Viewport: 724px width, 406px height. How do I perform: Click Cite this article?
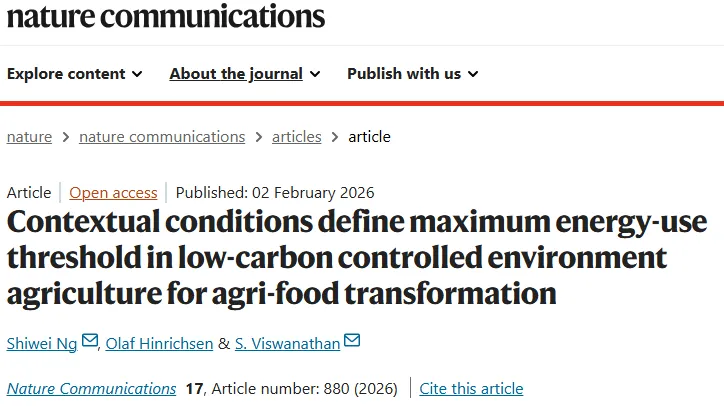pyautogui.click(x=471, y=388)
